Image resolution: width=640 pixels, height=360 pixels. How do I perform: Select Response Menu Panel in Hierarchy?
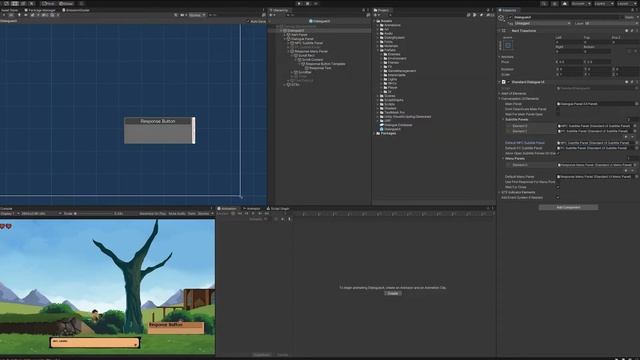(x=311, y=51)
